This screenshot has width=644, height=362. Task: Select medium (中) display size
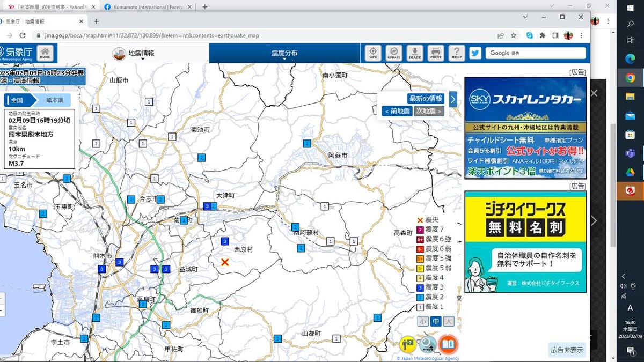point(436,321)
